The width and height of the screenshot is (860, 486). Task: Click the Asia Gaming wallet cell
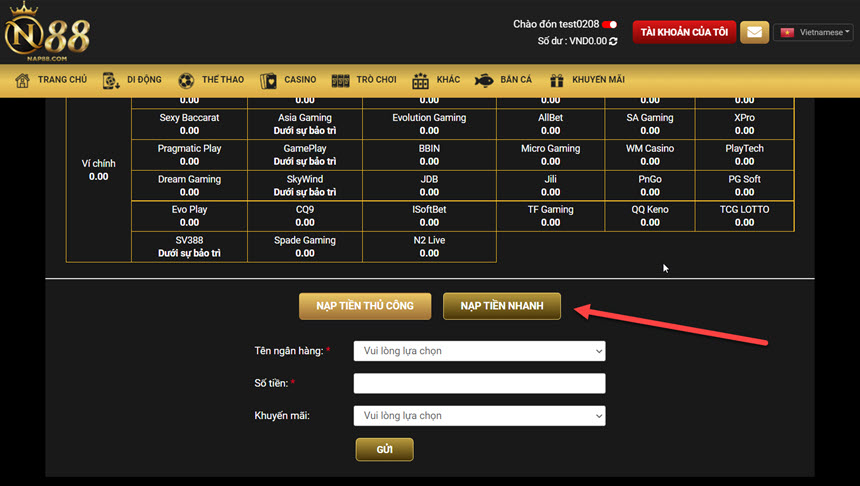pyautogui.click(x=305, y=124)
